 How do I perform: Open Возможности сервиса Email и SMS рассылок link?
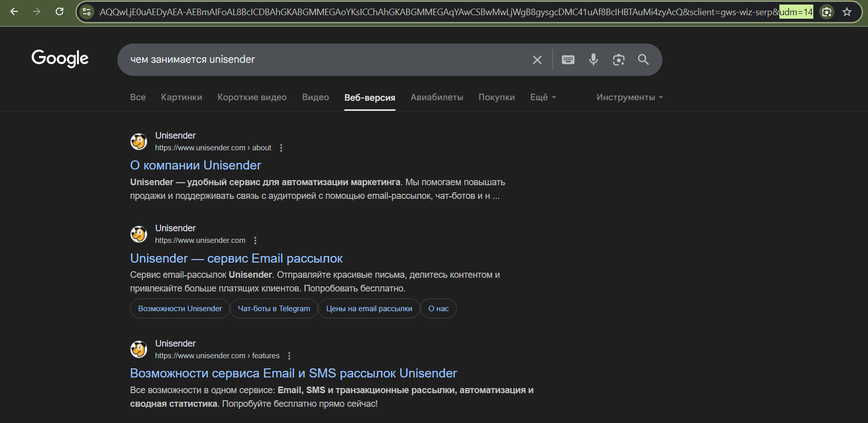tap(293, 373)
